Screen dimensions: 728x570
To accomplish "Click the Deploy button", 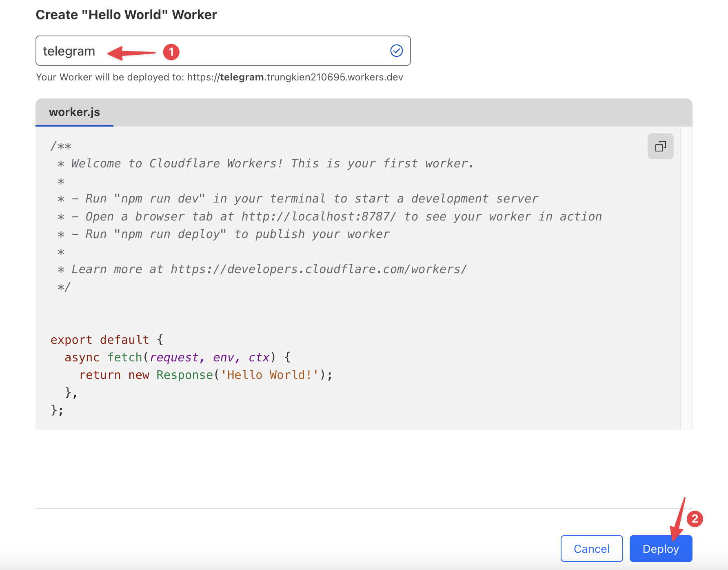I will [x=661, y=548].
